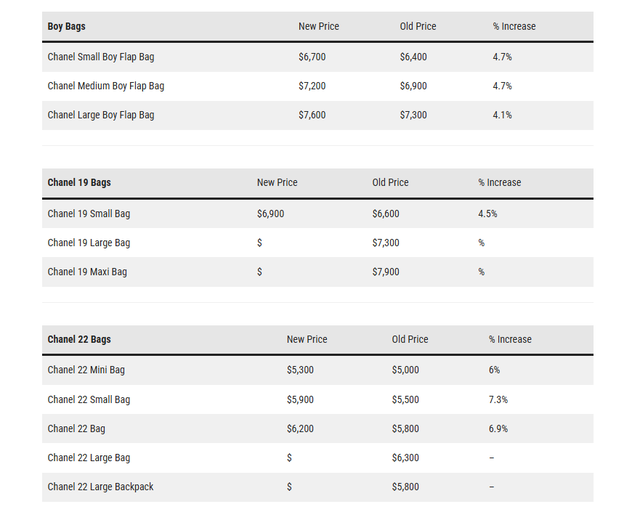Viewport: 640px width, 512px height.
Task: Select the Chanel 22 Large Bag name
Action: pyautogui.click(x=89, y=458)
